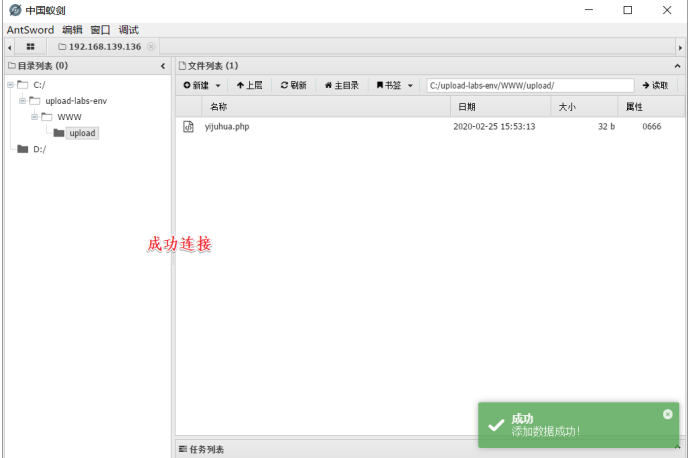Click the success checkmark icon in toast

pyautogui.click(x=496, y=425)
